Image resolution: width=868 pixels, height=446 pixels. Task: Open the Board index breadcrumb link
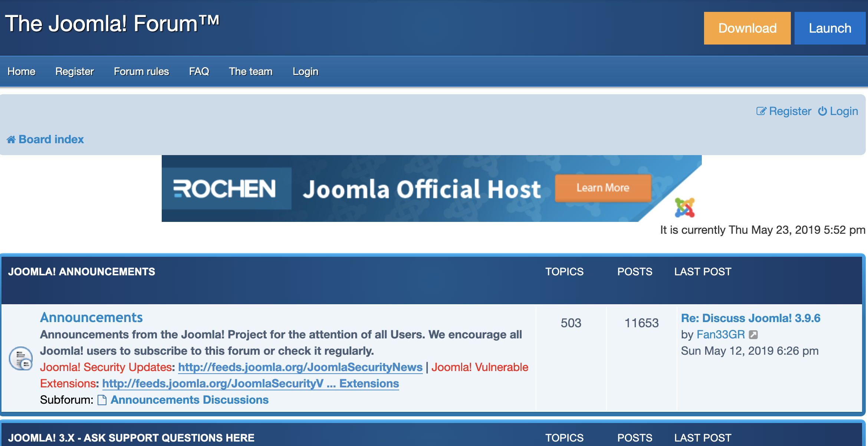(x=51, y=139)
